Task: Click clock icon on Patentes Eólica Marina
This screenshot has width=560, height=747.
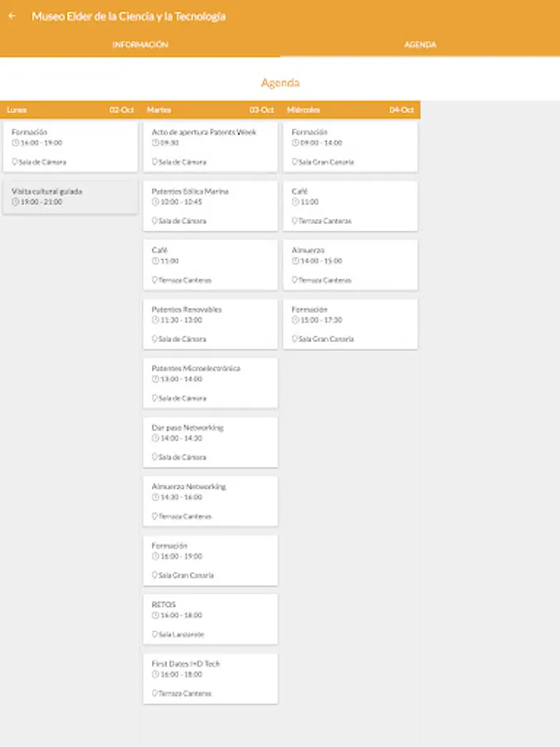Action: click(155, 202)
